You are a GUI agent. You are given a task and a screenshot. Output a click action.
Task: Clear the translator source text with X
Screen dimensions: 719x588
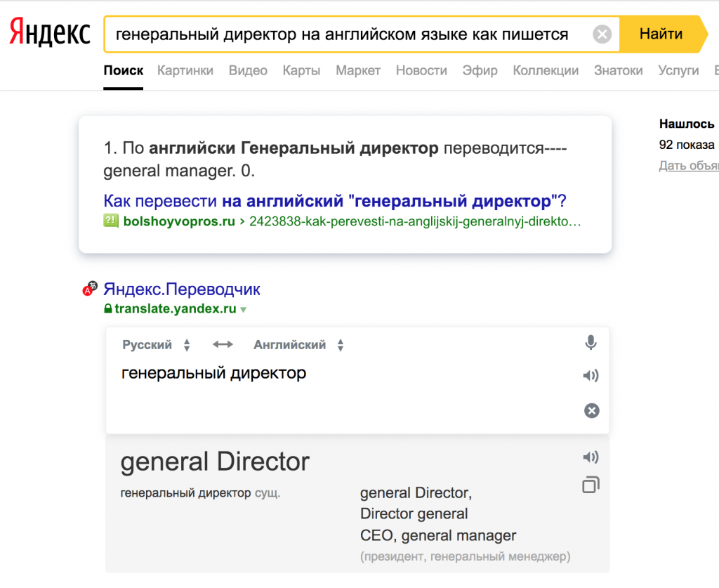click(591, 410)
